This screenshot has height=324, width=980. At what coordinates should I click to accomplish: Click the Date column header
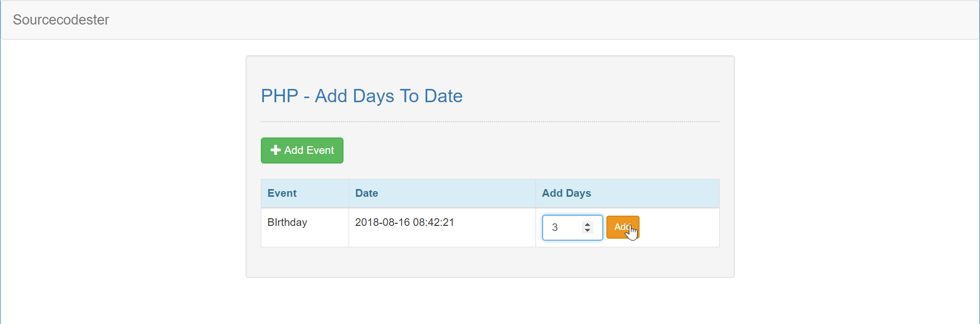pyautogui.click(x=366, y=193)
